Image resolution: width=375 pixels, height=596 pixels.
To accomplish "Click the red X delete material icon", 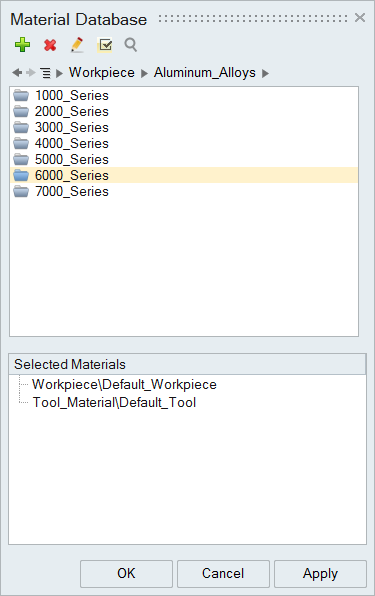I will [x=50, y=45].
